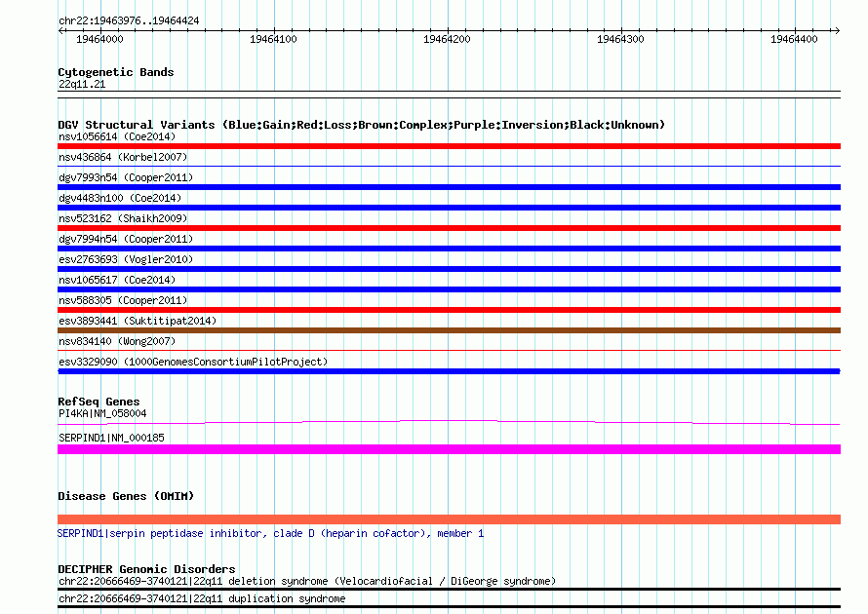Click the magenta SERPIND1|NM_000185 gene bar
This screenshot has width=868, height=614.
point(449,449)
